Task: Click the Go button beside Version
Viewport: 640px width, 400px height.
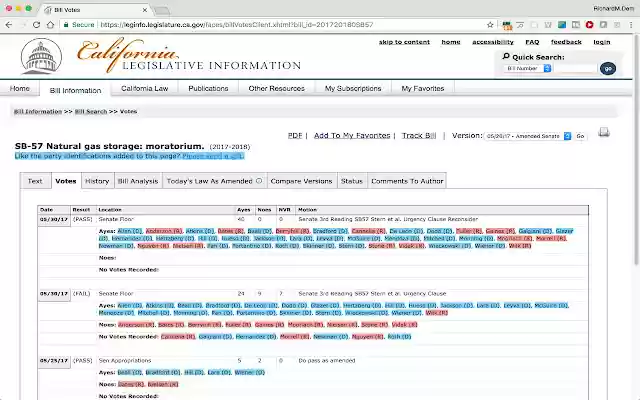Action: 580,136
